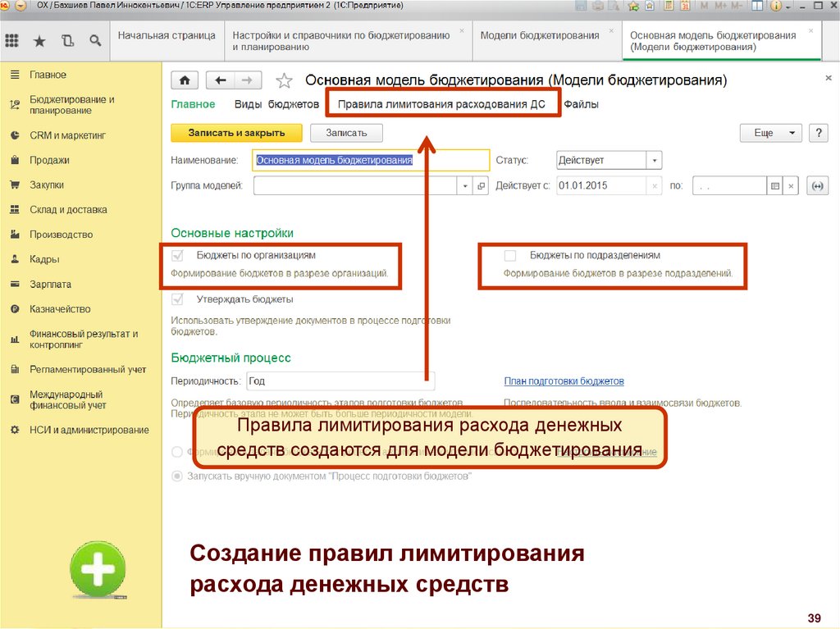Open the history icon in the tool panel
Screen dimensions: 840x629
[67, 41]
